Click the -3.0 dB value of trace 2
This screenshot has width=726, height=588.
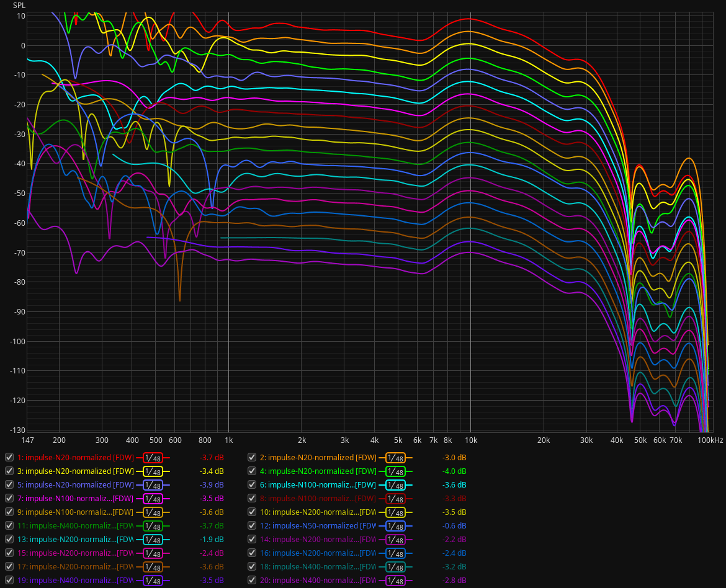[454, 457]
